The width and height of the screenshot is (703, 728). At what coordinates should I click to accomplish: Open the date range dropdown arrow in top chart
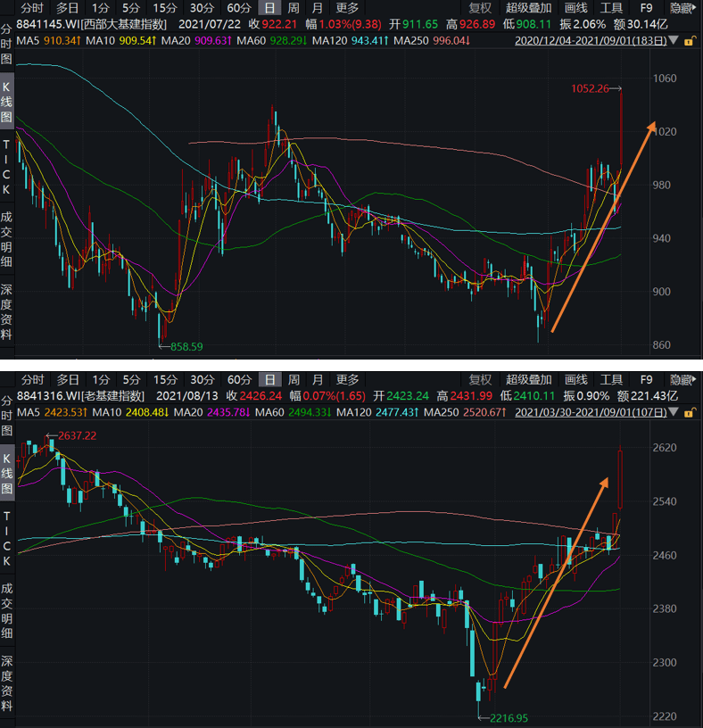pos(673,41)
